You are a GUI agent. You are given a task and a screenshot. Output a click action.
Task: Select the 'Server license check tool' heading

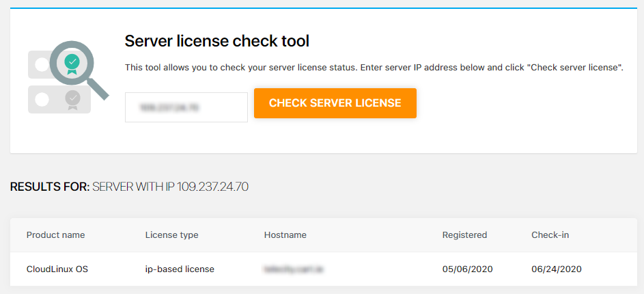click(x=217, y=41)
